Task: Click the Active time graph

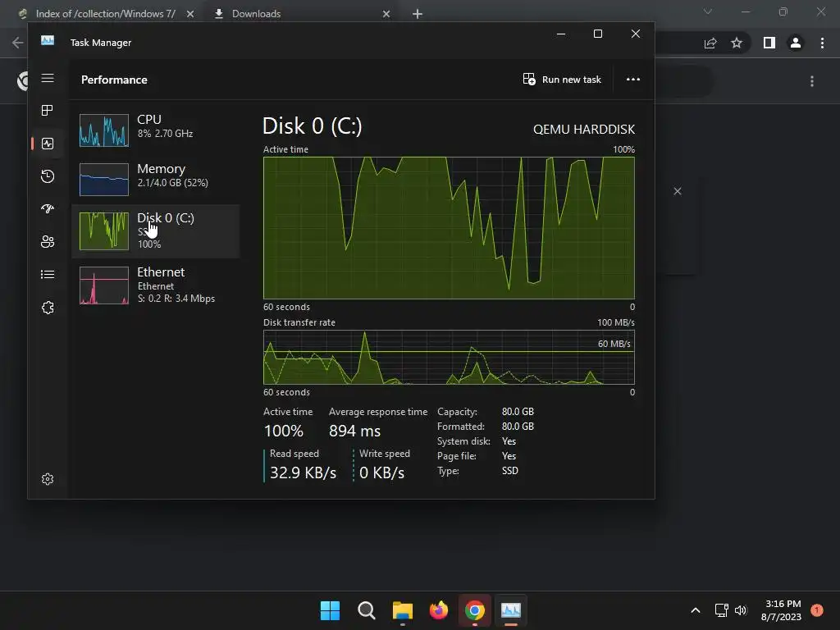Action: coord(449,228)
